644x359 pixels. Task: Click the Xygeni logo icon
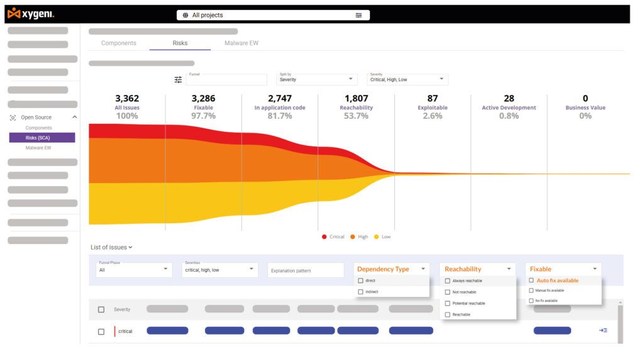(x=14, y=14)
